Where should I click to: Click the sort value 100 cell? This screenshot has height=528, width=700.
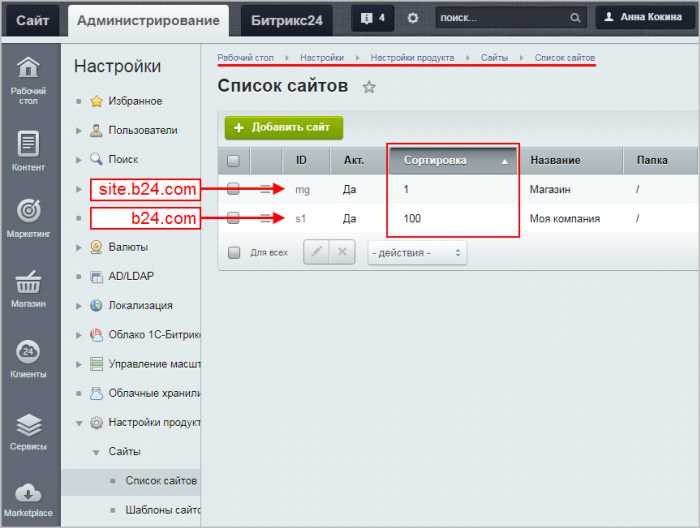(x=412, y=219)
